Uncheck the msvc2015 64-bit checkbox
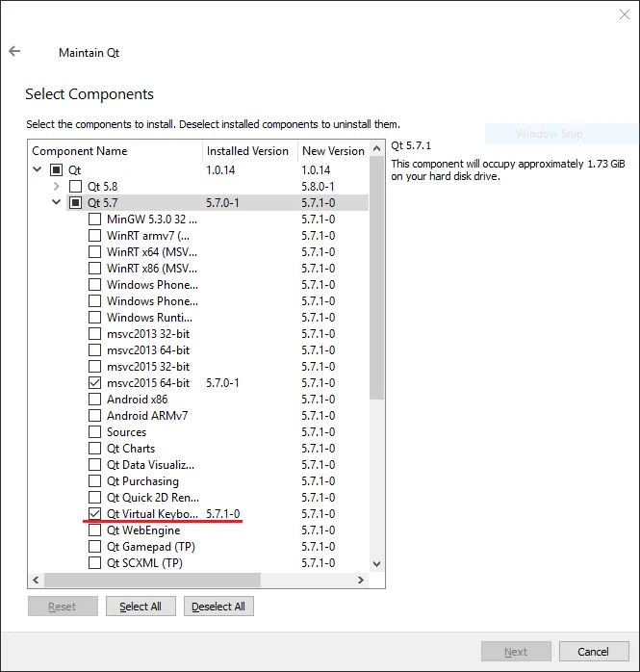 point(94,383)
